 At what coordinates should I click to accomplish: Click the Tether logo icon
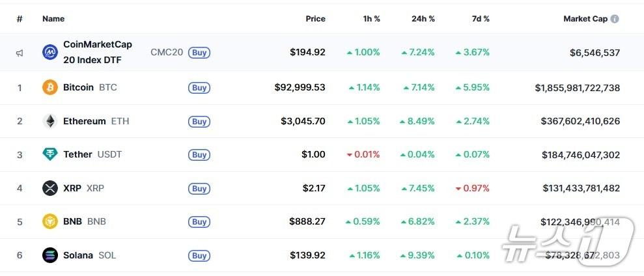[50, 154]
